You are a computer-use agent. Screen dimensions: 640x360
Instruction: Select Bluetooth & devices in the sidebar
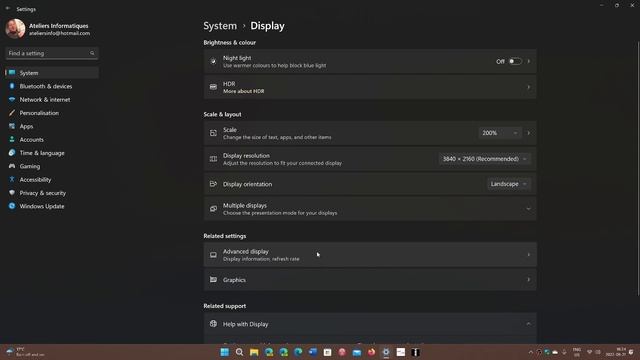pyautogui.click(x=52, y=86)
